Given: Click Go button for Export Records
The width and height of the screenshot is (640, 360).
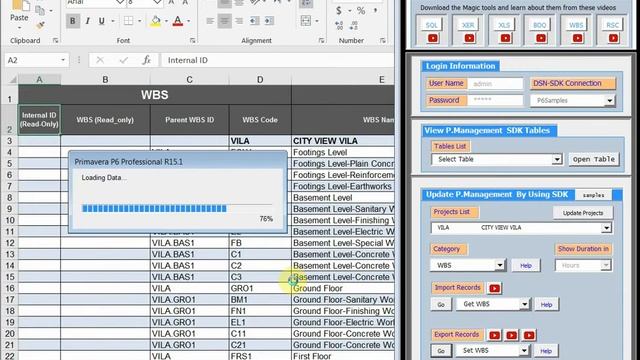Looking at the screenshot, I should pos(441,351).
